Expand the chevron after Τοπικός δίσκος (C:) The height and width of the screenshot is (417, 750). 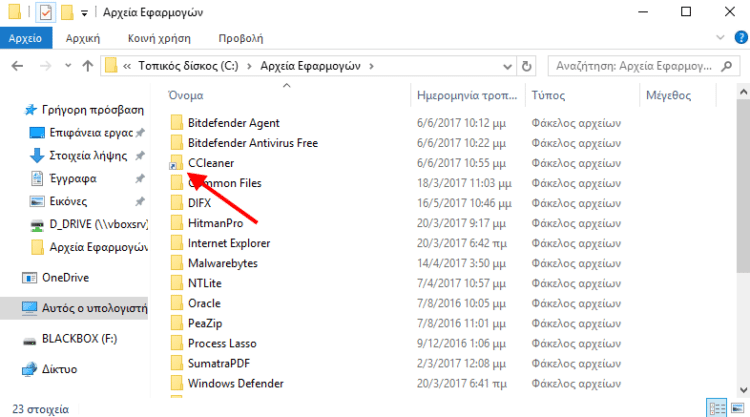[249, 66]
